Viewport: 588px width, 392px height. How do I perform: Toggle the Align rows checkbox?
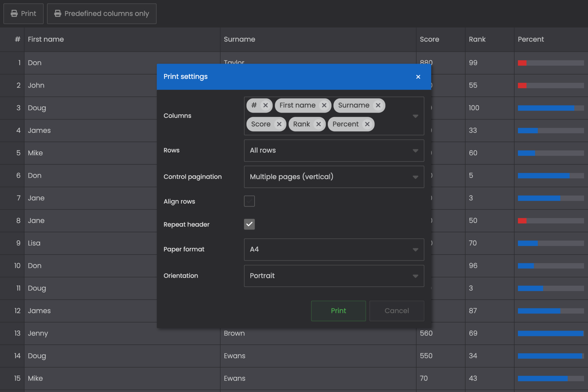click(249, 201)
